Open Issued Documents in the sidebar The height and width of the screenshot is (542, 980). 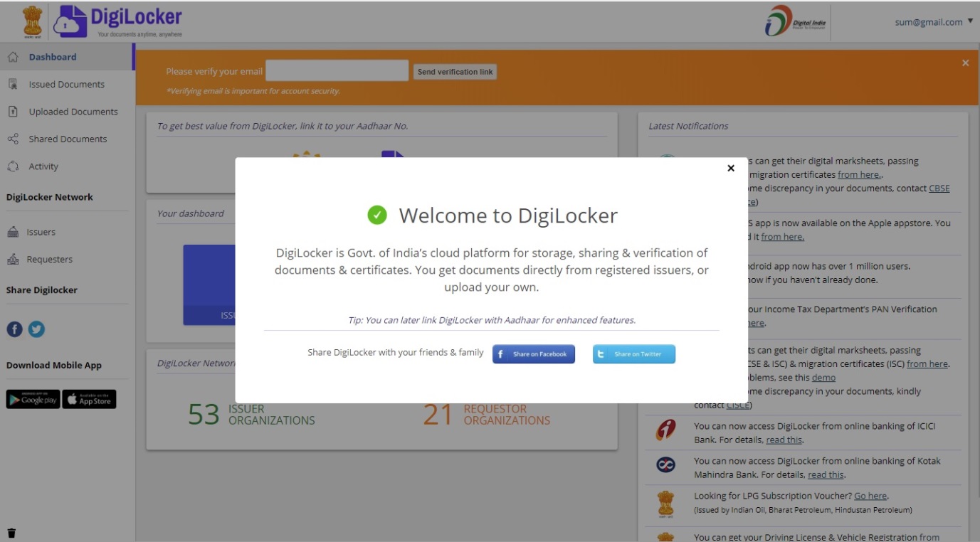coord(67,85)
